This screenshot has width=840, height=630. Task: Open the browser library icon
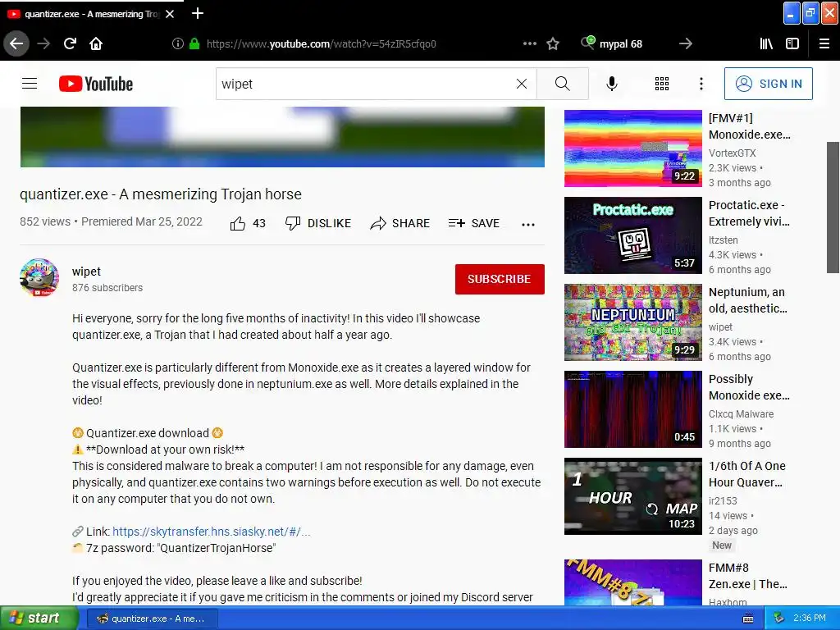click(767, 44)
